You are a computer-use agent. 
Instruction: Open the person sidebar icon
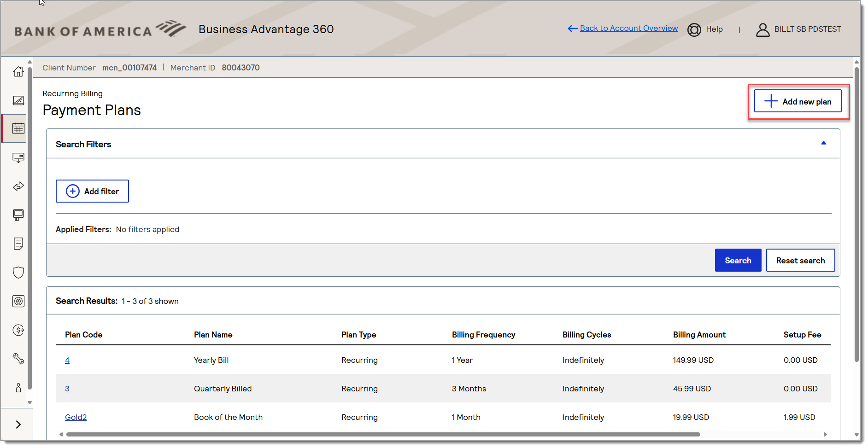coord(18,388)
